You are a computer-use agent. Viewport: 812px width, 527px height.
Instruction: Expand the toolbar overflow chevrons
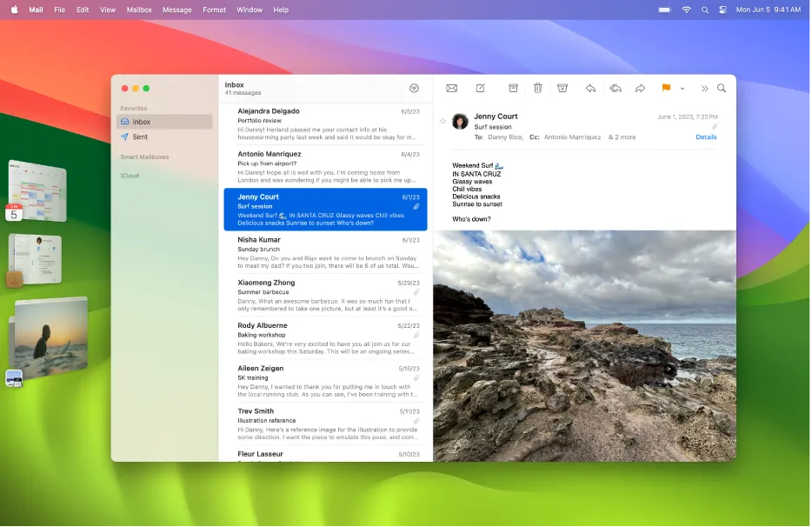tap(705, 89)
